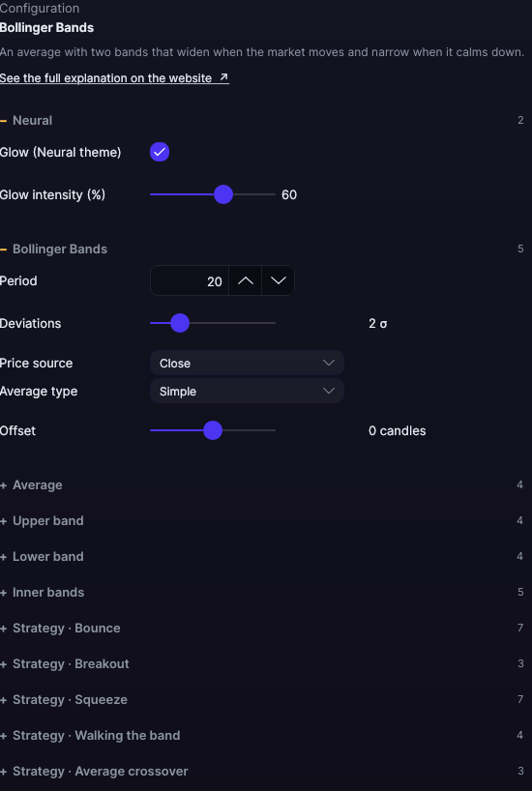
Task: Click the Offset slider handle
Action: [213, 430]
